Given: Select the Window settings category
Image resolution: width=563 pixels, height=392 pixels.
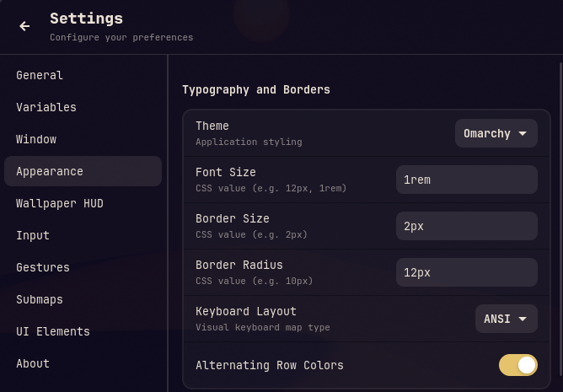Looking at the screenshot, I should [x=36, y=139].
